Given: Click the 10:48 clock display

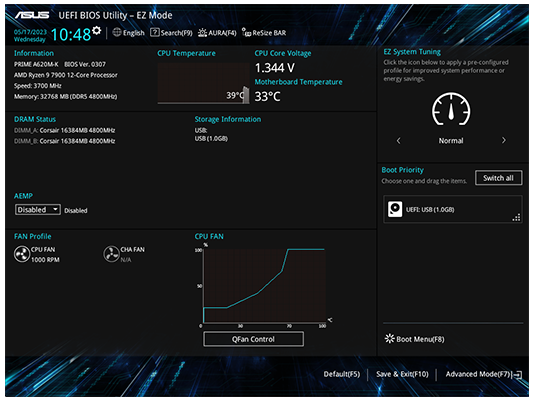Looking at the screenshot, I should [x=71, y=34].
